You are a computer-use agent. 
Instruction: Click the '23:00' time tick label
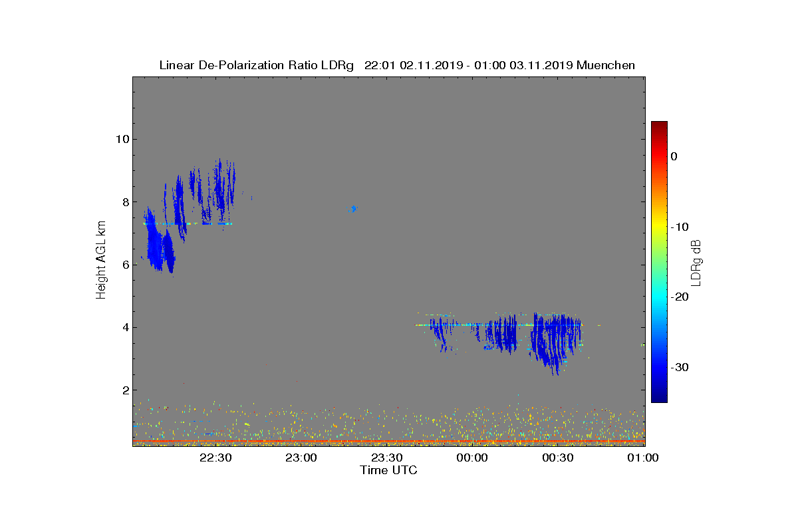point(301,458)
